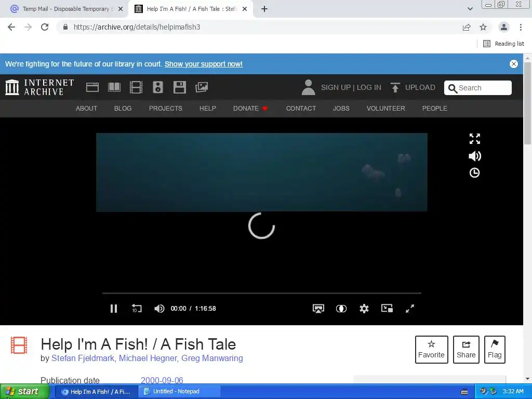This screenshot has width=532, height=399.
Task: Click Help I'm A Fish taskbar button
Action: (96, 391)
